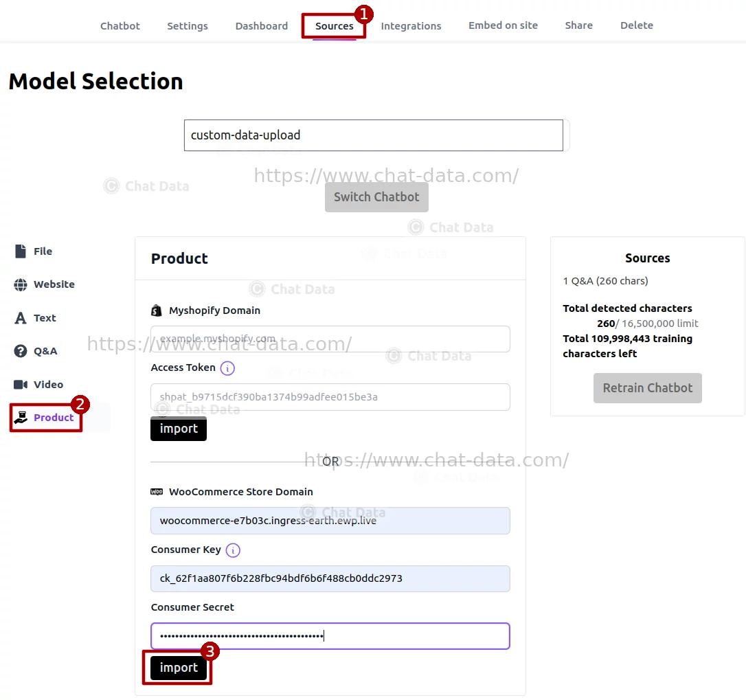Switch to the Dashboard tab
The height and width of the screenshot is (700, 746).
[x=262, y=25]
